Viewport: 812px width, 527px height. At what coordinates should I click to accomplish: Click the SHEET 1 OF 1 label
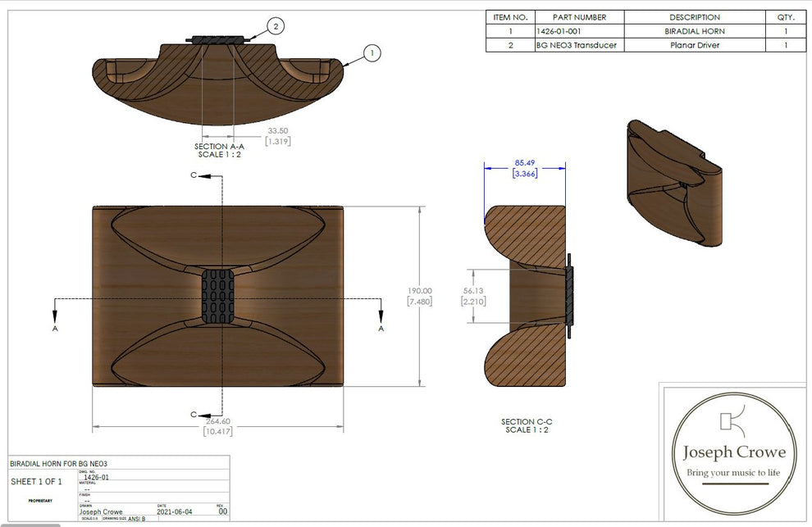[x=36, y=481]
